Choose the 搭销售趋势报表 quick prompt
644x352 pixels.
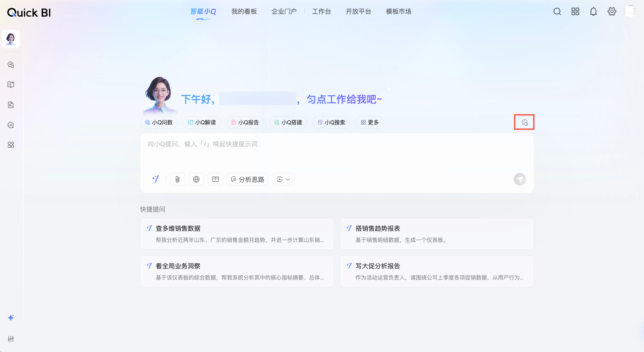[x=437, y=234]
